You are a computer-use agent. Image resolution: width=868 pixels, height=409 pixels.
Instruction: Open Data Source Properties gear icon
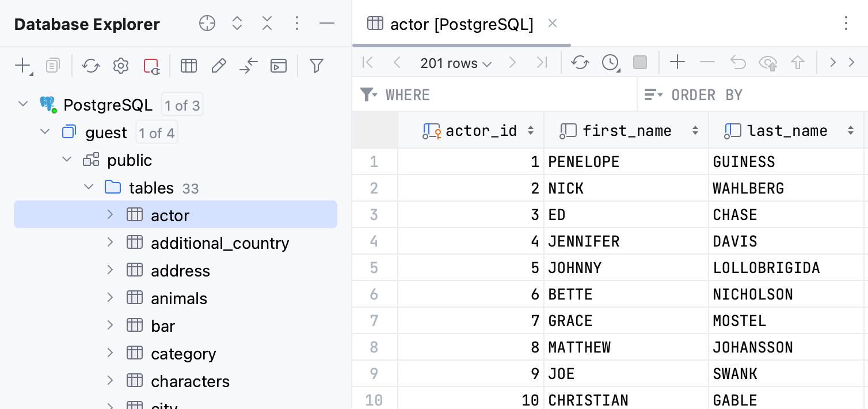(121, 66)
